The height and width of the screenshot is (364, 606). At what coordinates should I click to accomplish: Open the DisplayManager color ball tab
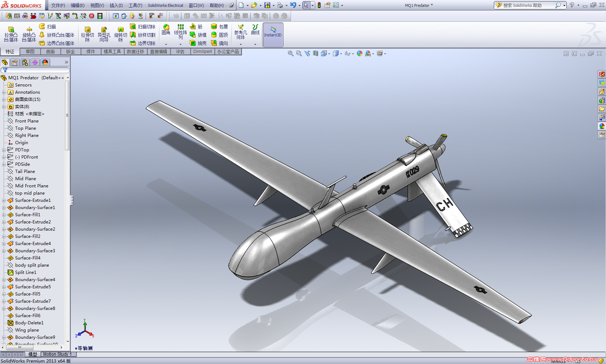coord(45,62)
